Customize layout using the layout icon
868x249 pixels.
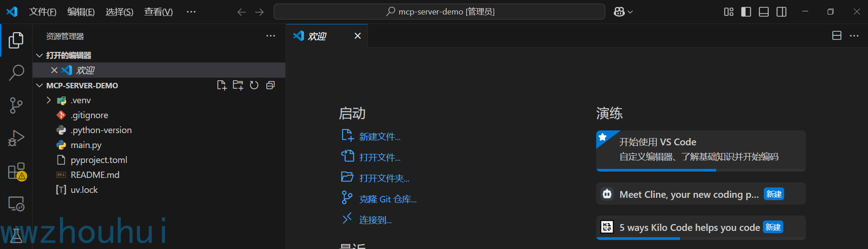(x=728, y=12)
